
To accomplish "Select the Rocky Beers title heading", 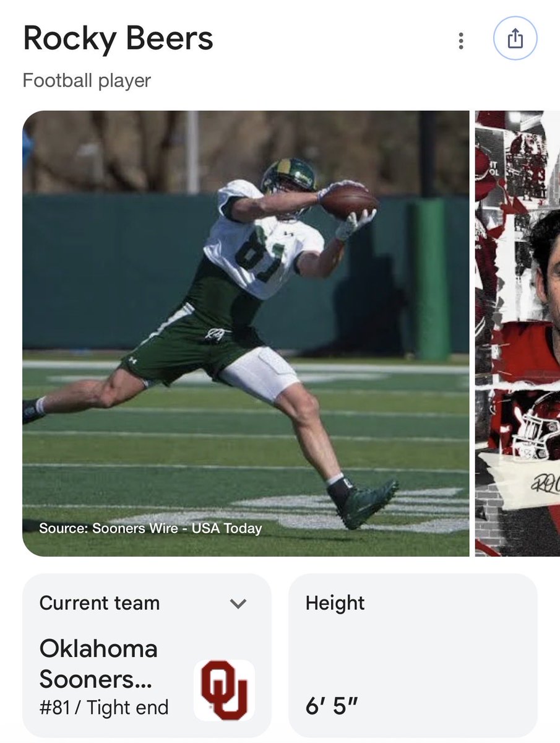I will point(118,38).
